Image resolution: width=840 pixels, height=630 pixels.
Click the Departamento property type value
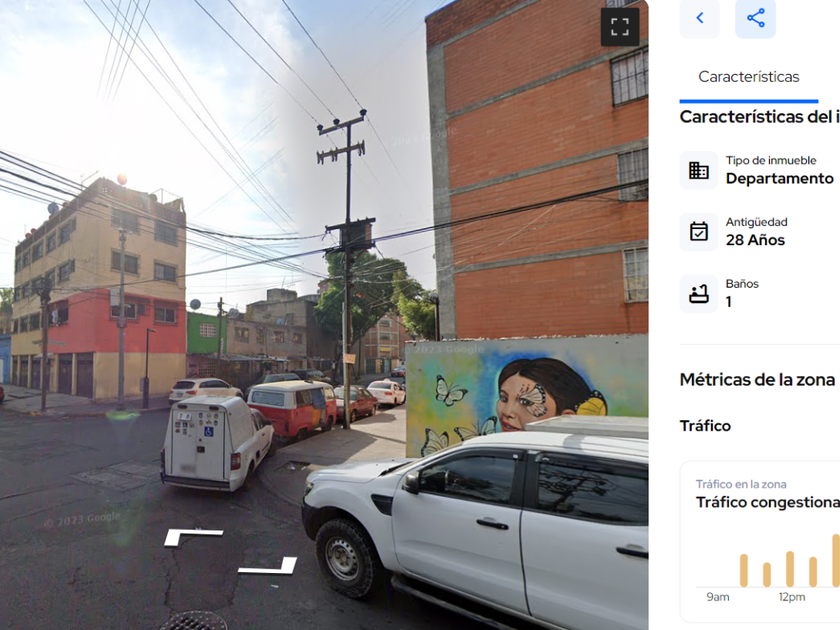pos(779,178)
